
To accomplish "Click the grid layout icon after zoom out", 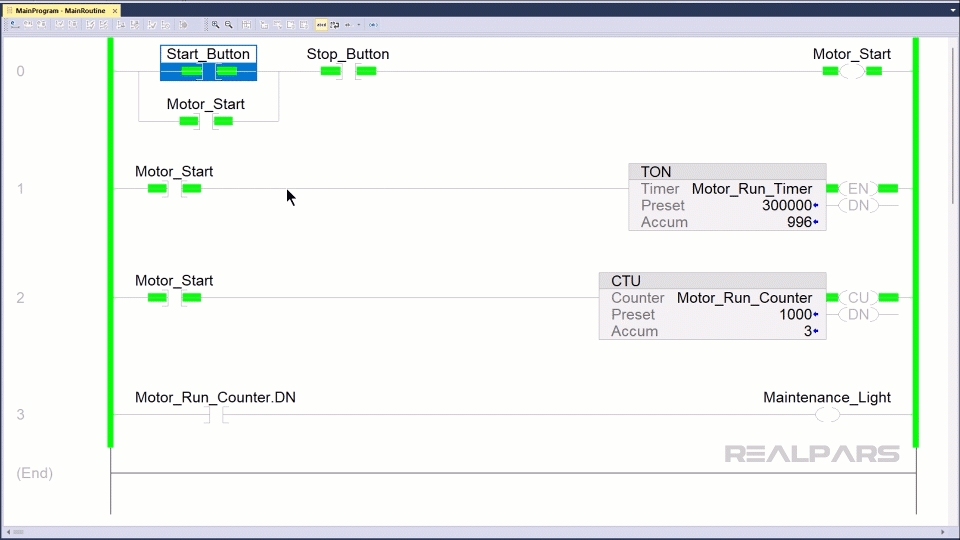I will (x=246, y=25).
